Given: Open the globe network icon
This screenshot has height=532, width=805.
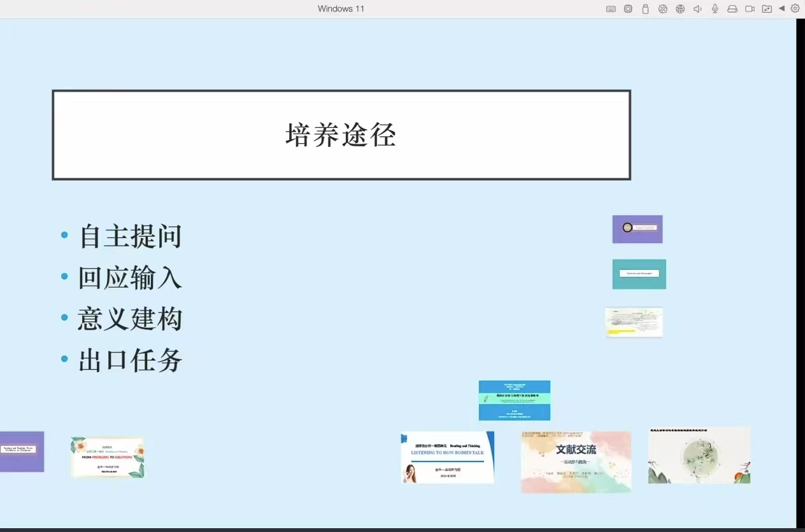Looking at the screenshot, I should pyautogui.click(x=680, y=9).
